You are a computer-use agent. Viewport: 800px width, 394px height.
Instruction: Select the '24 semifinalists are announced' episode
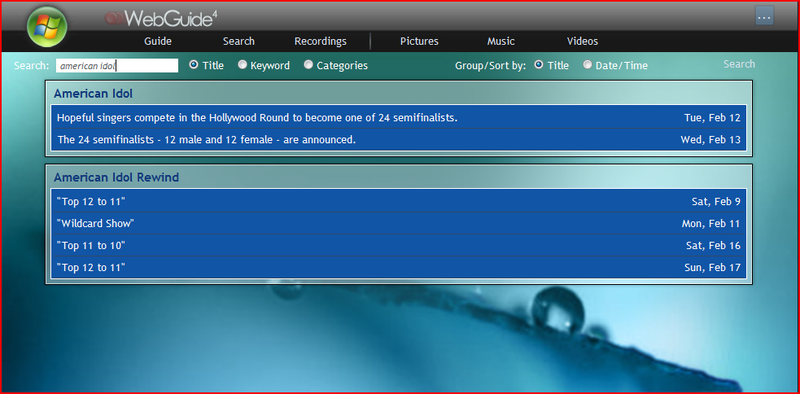click(x=398, y=139)
